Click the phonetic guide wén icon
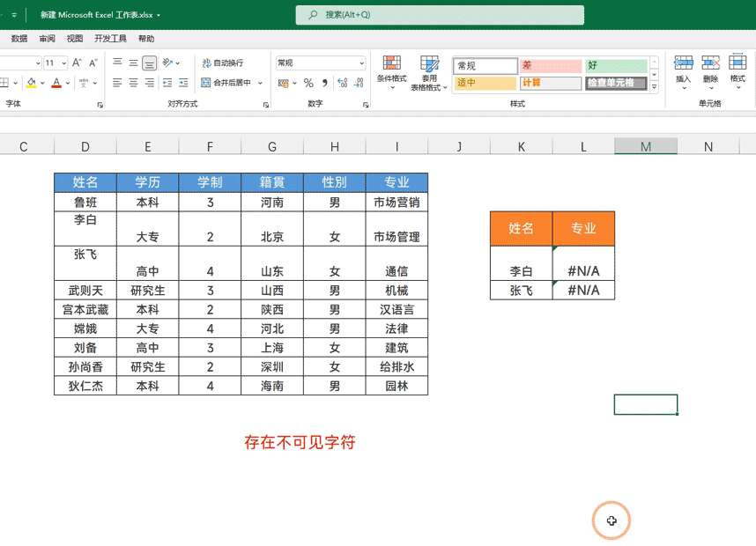756x546 pixels. click(84, 83)
